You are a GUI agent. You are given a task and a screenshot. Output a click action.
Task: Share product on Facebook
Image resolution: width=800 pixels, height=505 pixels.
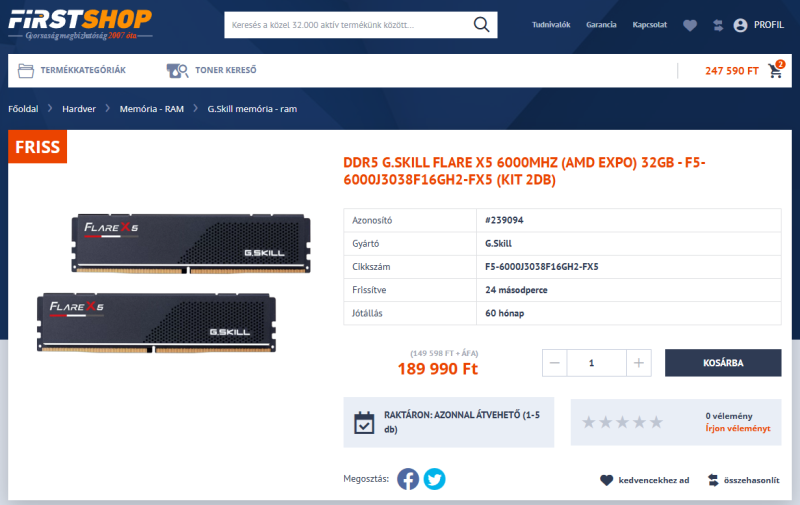(x=408, y=479)
